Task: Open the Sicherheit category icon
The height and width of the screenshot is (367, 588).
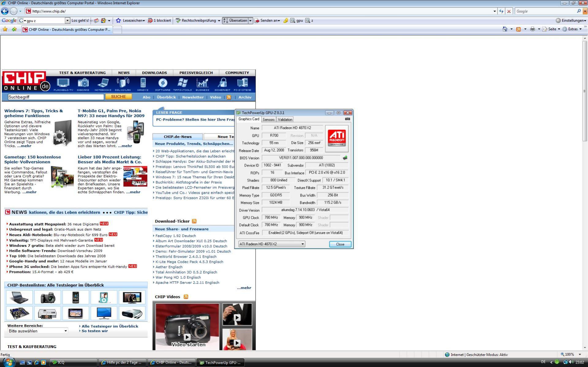Action: 222,84
